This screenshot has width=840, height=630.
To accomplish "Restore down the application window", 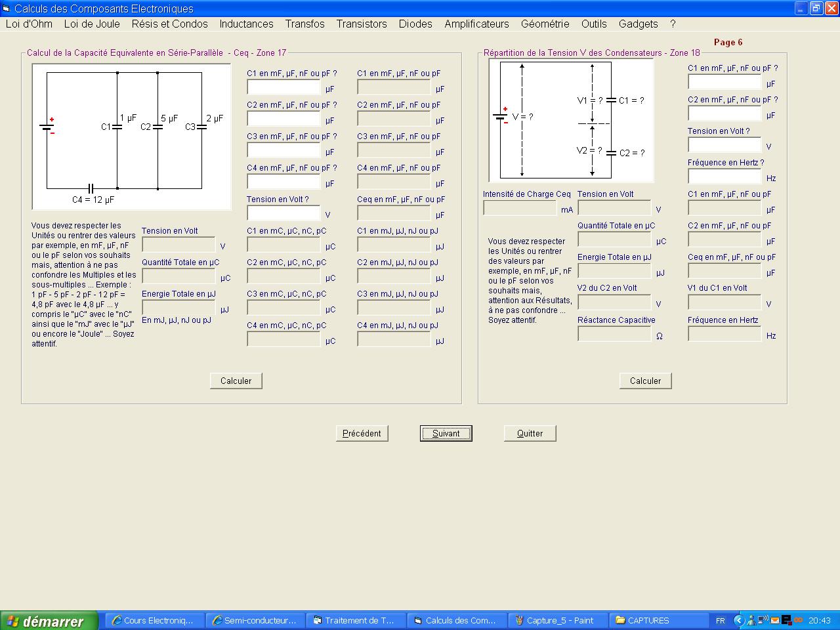I will point(816,9).
